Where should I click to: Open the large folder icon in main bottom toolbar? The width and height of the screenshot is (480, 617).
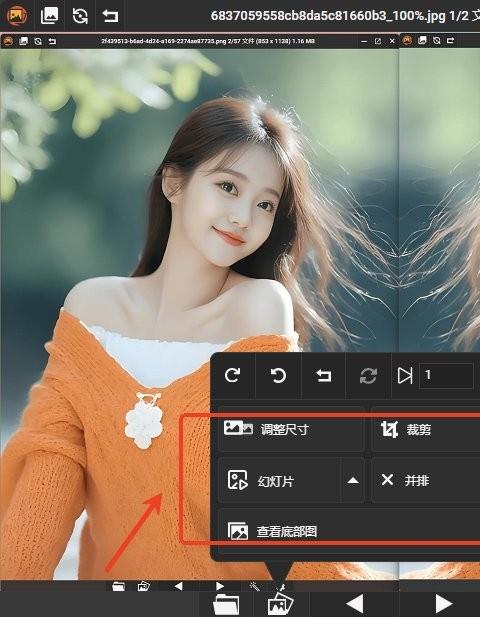226,604
